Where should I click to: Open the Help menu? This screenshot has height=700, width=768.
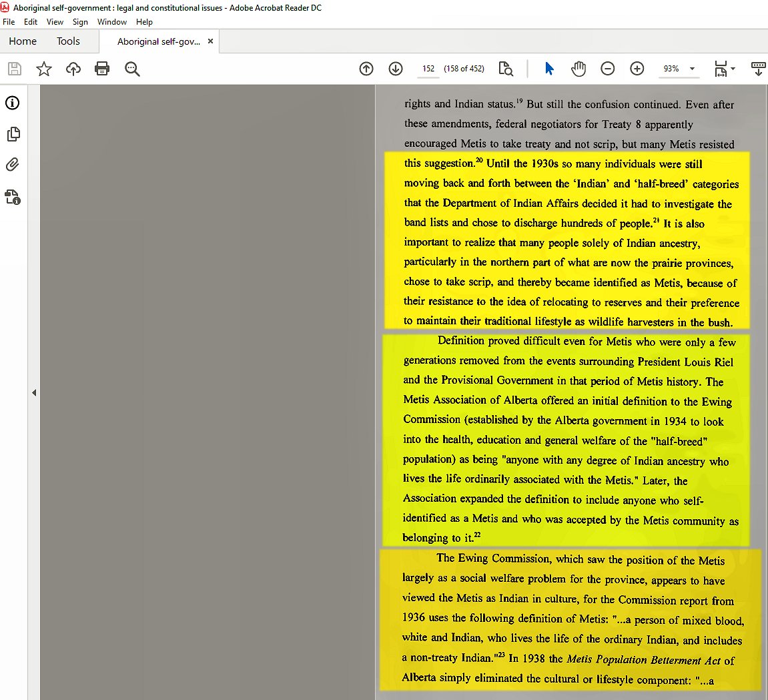145,22
